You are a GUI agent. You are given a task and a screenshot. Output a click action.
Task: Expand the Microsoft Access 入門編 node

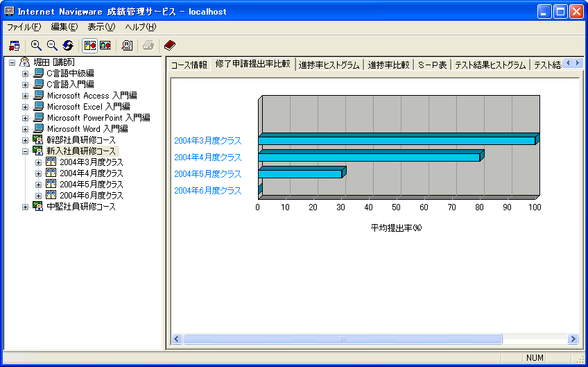25,96
